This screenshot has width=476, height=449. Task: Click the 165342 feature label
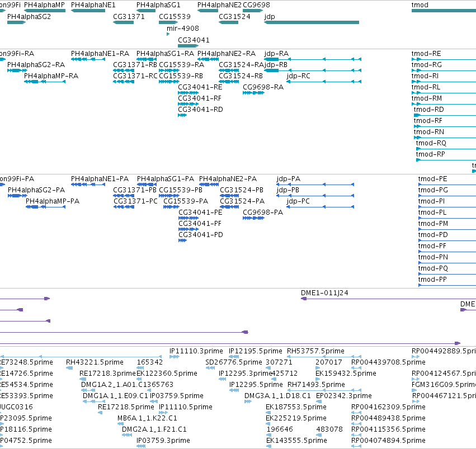click(150, 362)
